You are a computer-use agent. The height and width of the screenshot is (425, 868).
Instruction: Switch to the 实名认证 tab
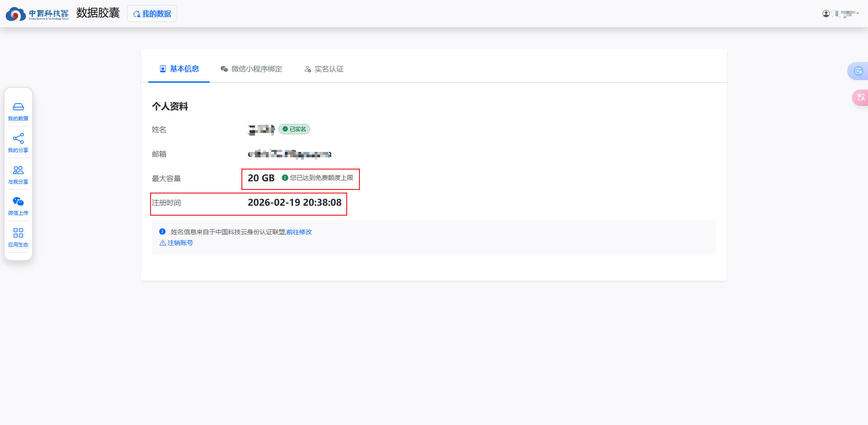(324, 69)
